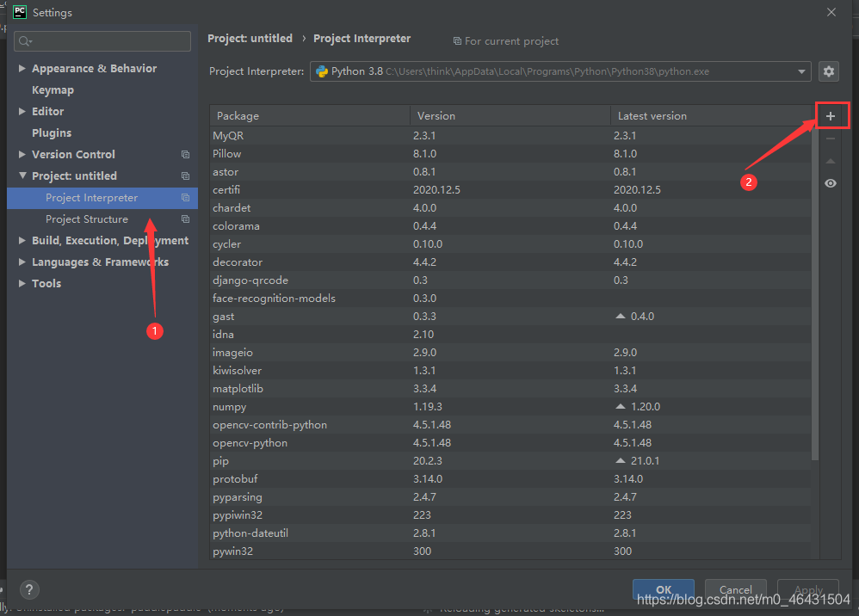
Task: Select Project Structure in sidebar
Action: (x=87, y=219)
